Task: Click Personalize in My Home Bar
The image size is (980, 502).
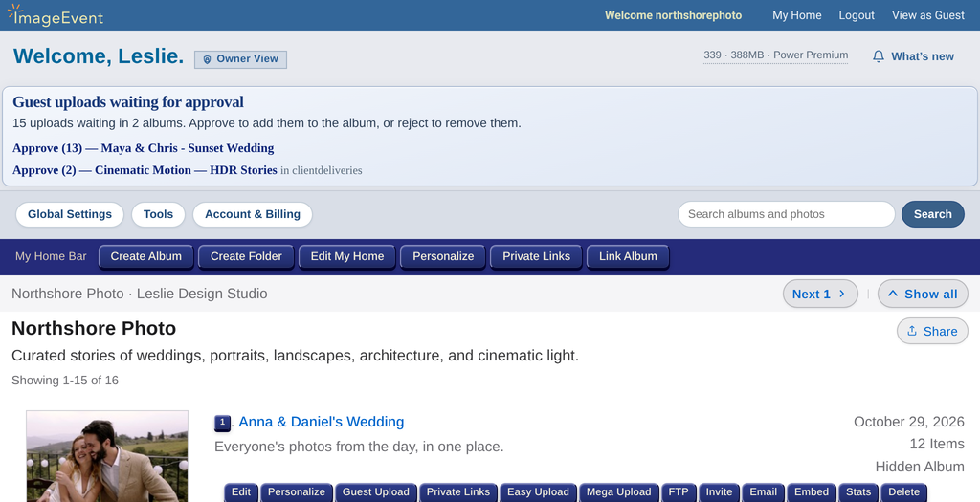Action: (443, 256)
